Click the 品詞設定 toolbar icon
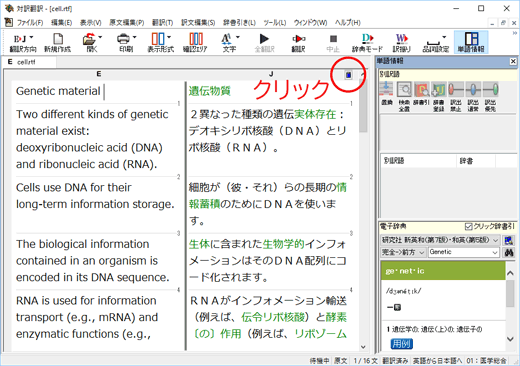Image resolution: width=520 pixels, height=366 pixels. pos(433,42)
